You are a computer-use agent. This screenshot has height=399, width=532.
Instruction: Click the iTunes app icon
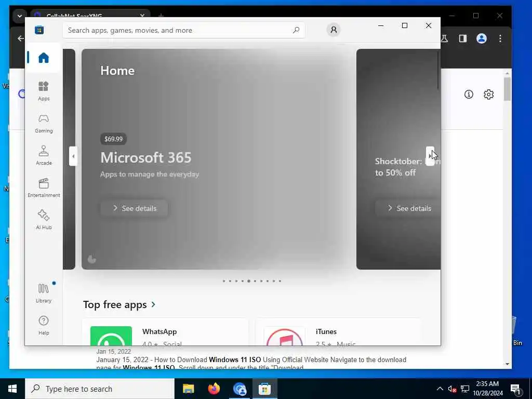tap(285, 336)
